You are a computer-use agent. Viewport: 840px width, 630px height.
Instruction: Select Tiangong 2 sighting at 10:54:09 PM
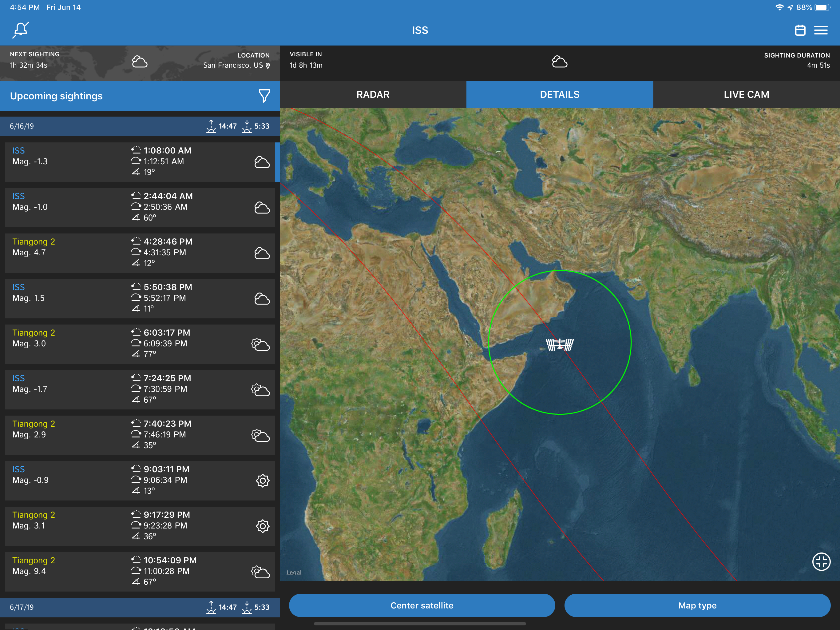coord(140,571)
